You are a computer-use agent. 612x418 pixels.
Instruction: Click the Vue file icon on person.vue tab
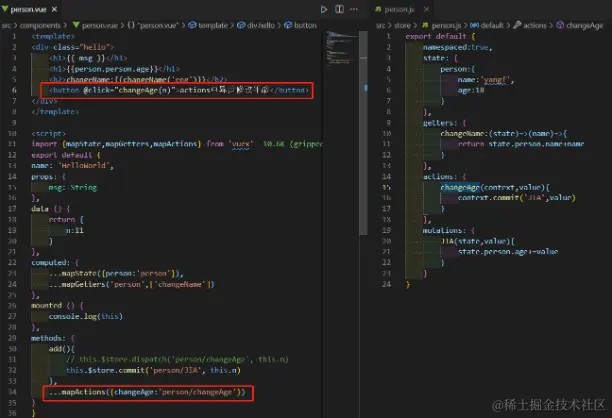[5, 9]
